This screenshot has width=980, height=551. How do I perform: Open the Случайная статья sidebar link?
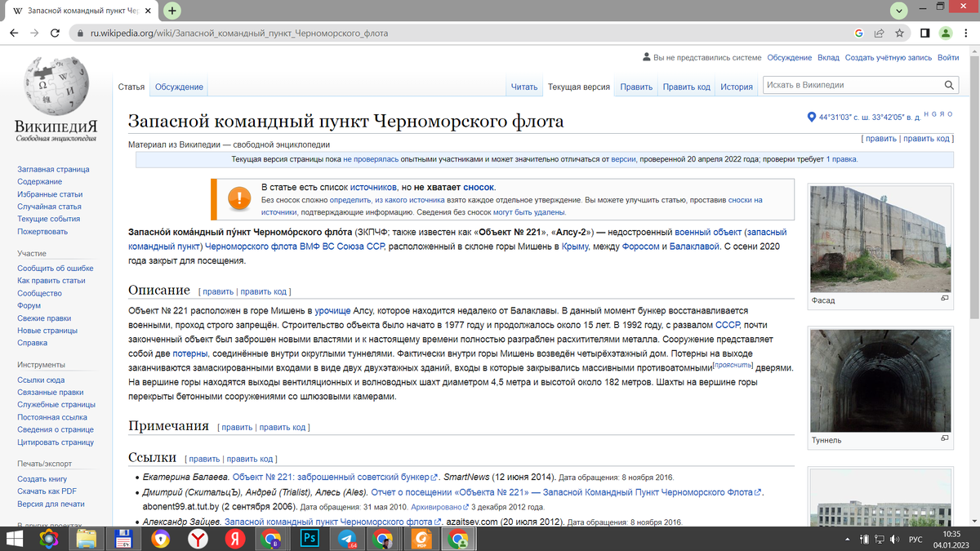(49, 207)
